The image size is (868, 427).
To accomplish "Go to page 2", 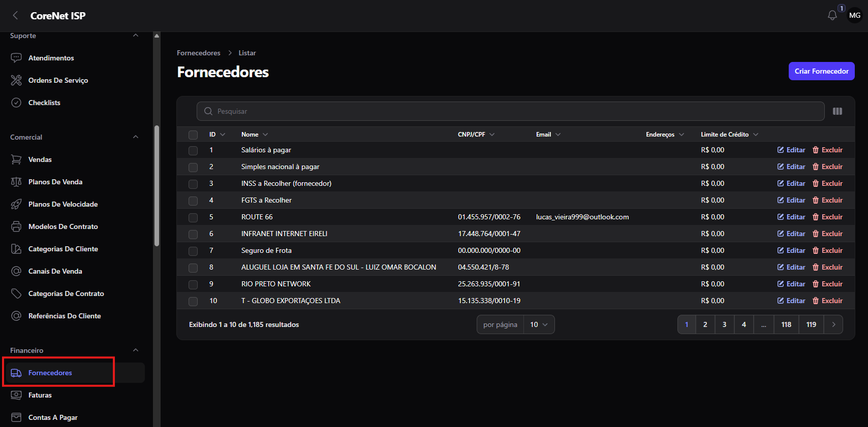I will pyautogui.click(x=705, y=324).
